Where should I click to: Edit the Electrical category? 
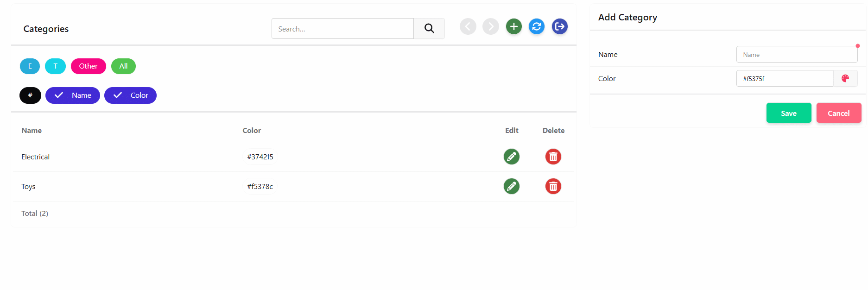pyautogui.click(x=512, y=157)
